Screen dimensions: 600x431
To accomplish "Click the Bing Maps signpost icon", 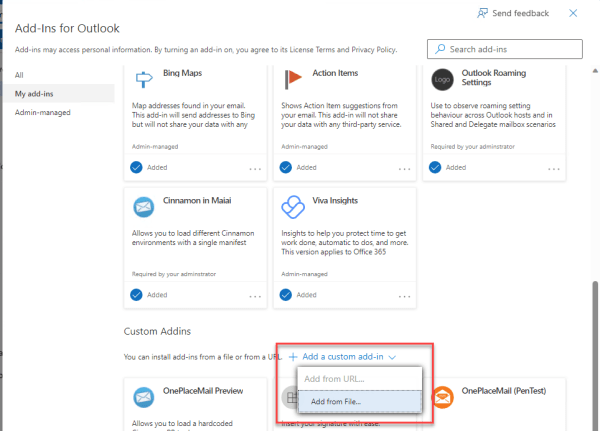I will coord(145,79).
